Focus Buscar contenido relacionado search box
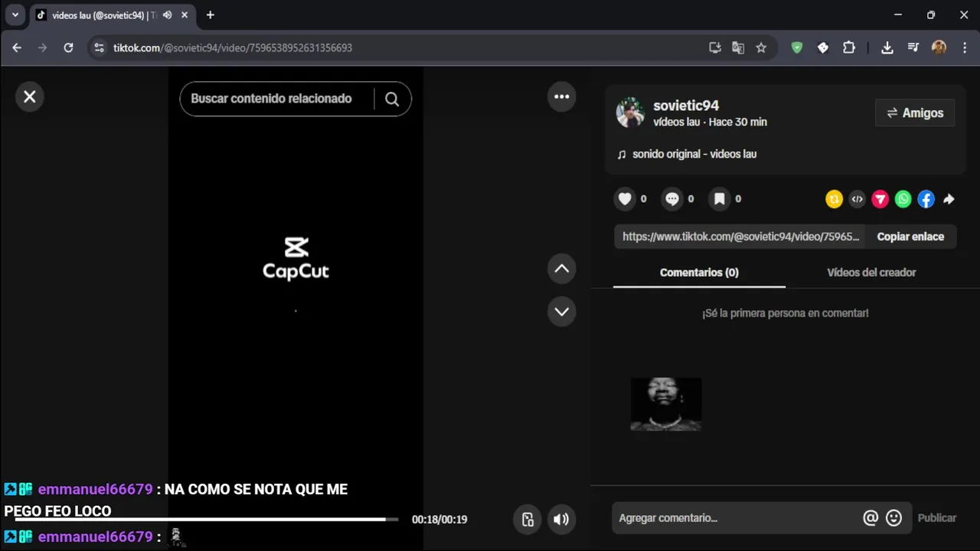The height and width of the screenshot is (551, 980). (277, 99)
